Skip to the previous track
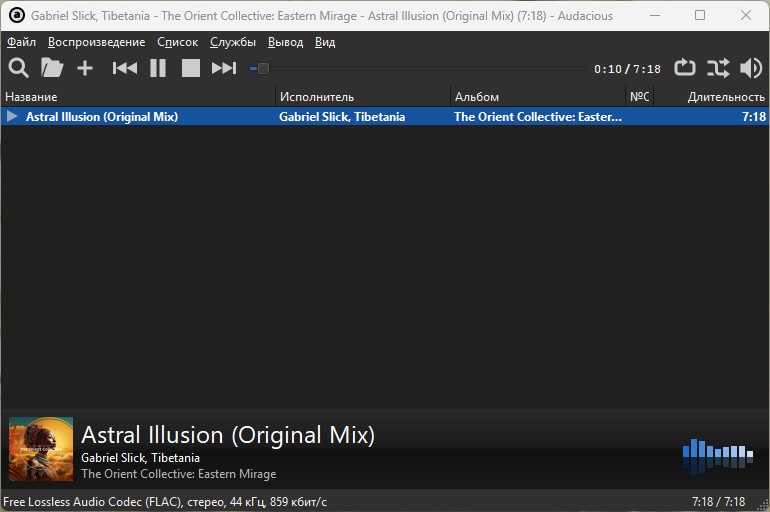The height and width of the screenshot is (512, 770). 124,68
